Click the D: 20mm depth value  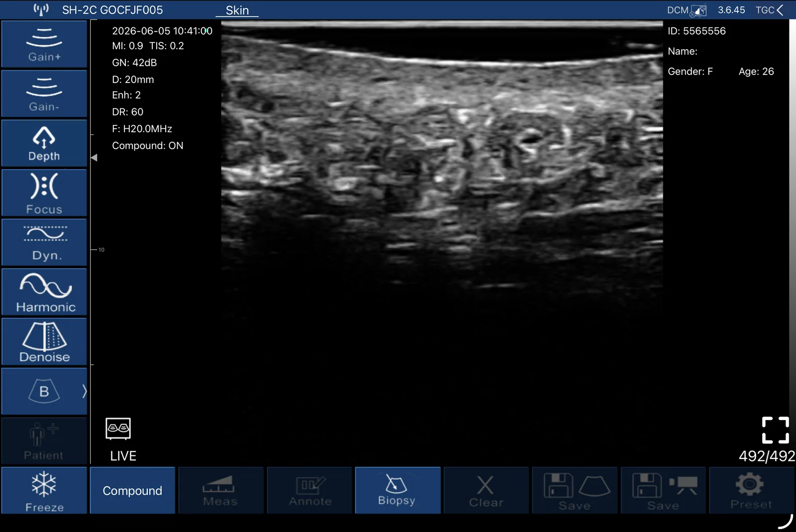133,80
